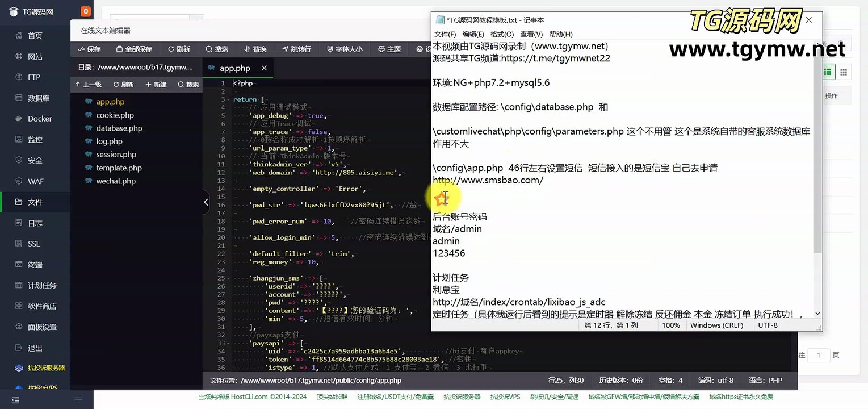Image resolution: width=868 pixels, height=409 pixels.
Task: Click 替换 in the editor toolbar
Action: 255,49
